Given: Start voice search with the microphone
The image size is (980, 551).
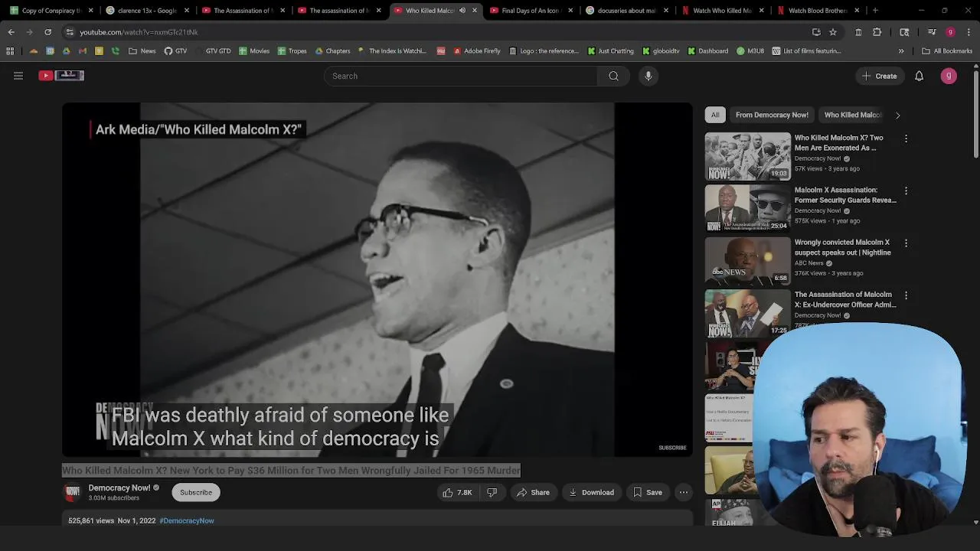Looking at the screenshot, I should pos(648,76).
